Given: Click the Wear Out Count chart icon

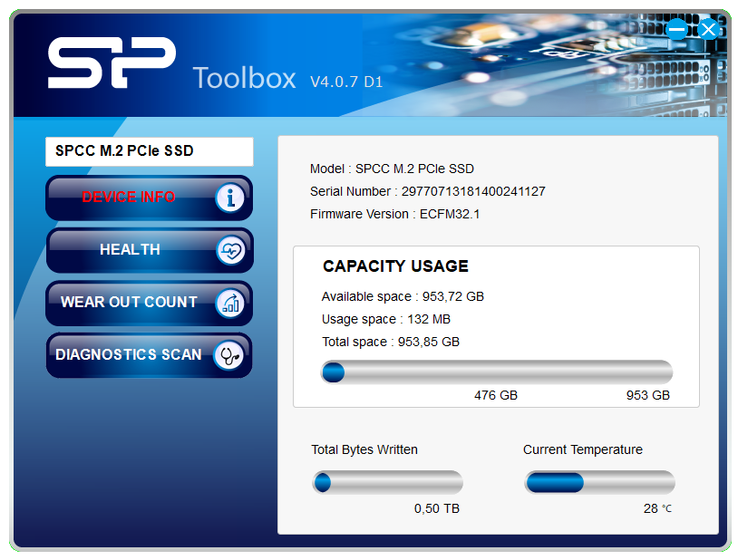Looking at the screenshot, I should (x=230, y=303).
